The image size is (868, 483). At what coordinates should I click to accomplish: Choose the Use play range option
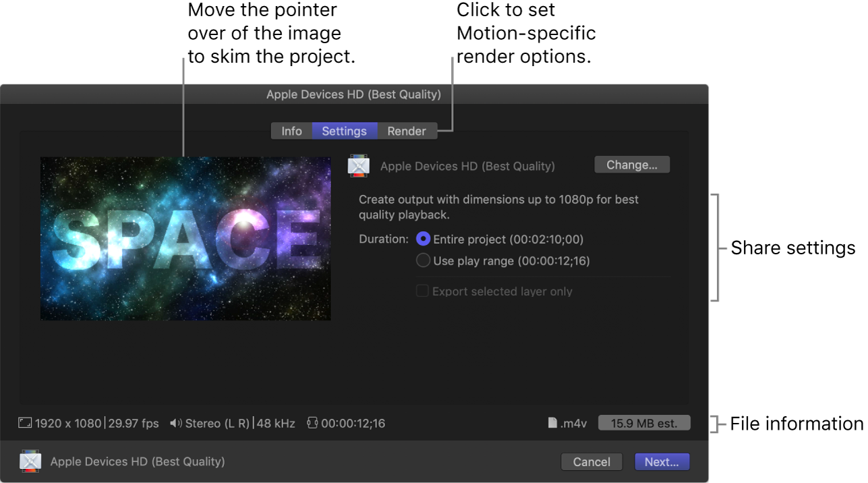(424, 260)
